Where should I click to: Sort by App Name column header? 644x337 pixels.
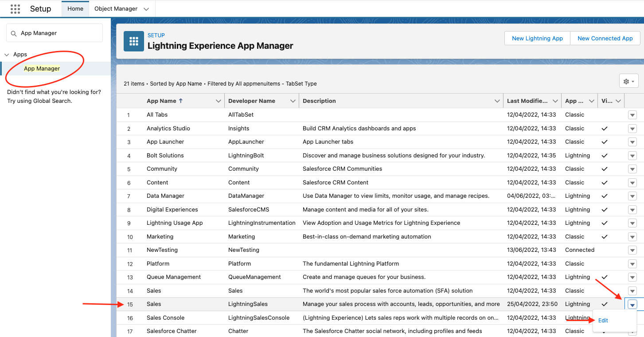164,101
